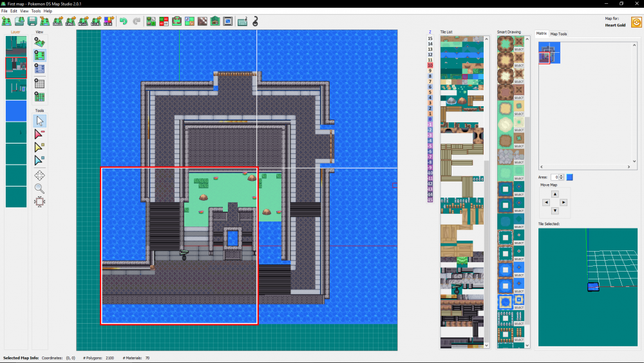The height and width of the screenshot is (363, 644).
Task: Open keyboard shortcuts icon
Action: coord(242,21)
